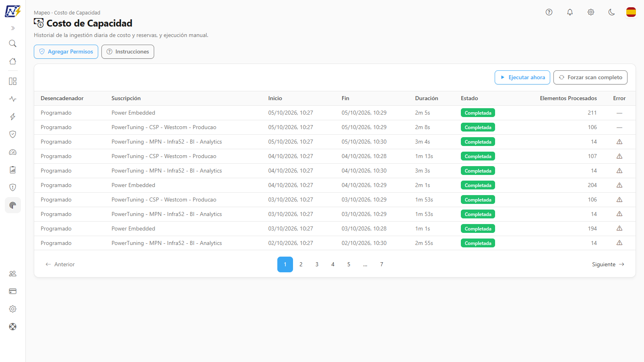Open the dashboards layout icon in the sidebar
This screenshot has width=644, height=362.
click(x=13, y=81)
